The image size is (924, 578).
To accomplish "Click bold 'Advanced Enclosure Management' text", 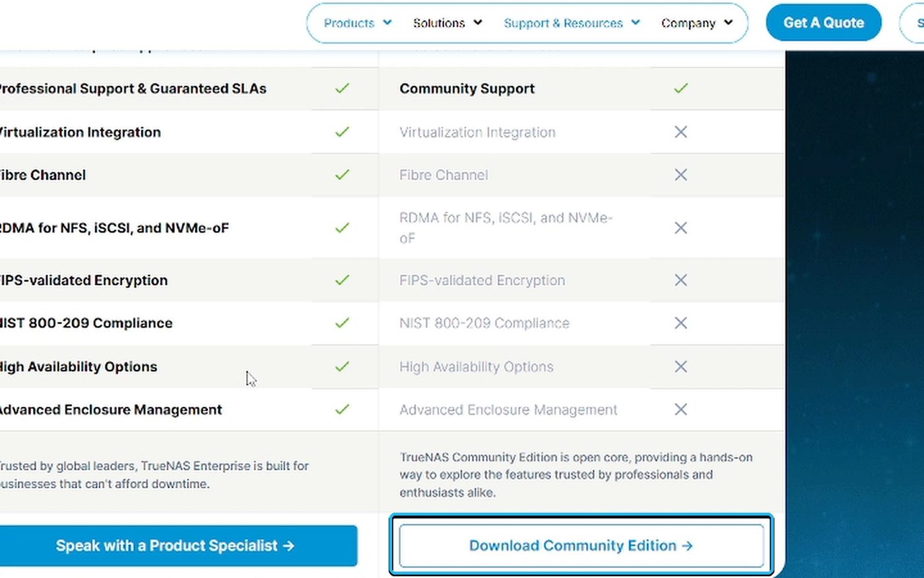I will click(111, 410).
